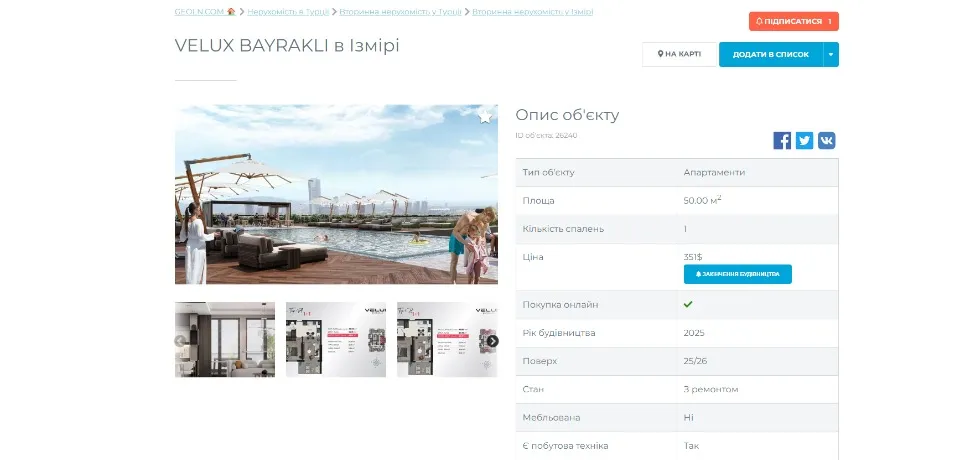Click the Площа label
Viewport: 960px width, 460px height.
538,201
